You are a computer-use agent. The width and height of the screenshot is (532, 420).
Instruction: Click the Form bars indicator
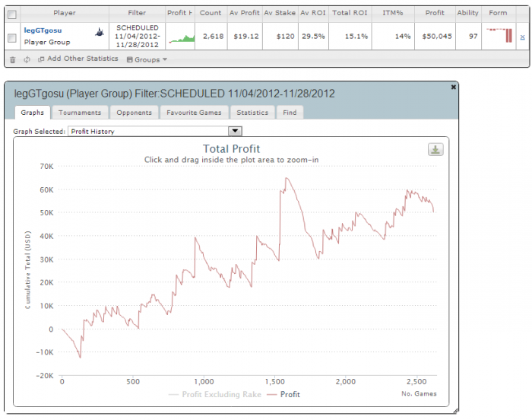[x=499, y=35]
